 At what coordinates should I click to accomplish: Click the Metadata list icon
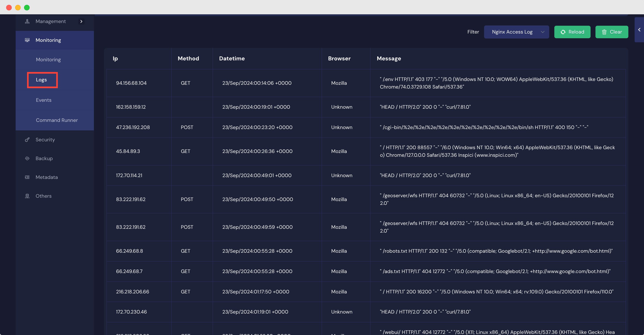(x=27, y=177)
